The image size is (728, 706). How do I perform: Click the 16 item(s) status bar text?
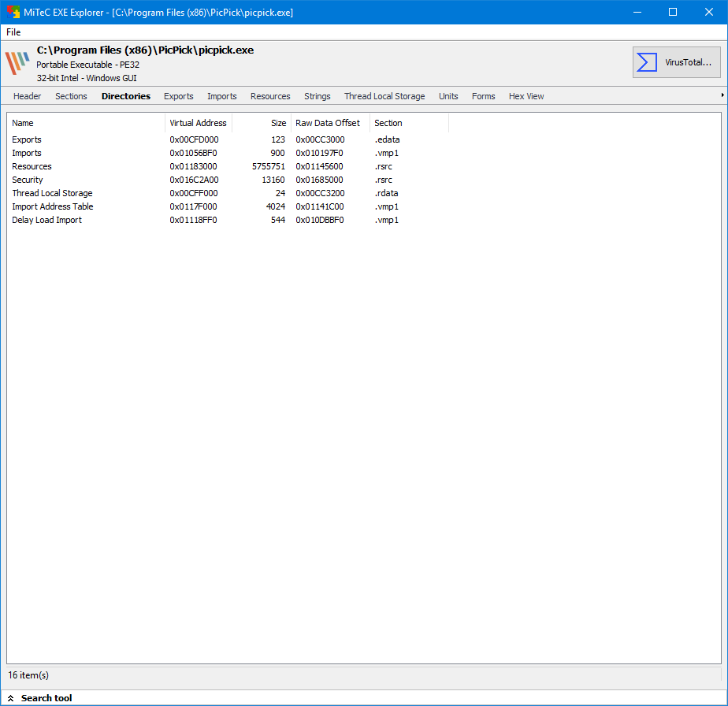tap(28, 675)
